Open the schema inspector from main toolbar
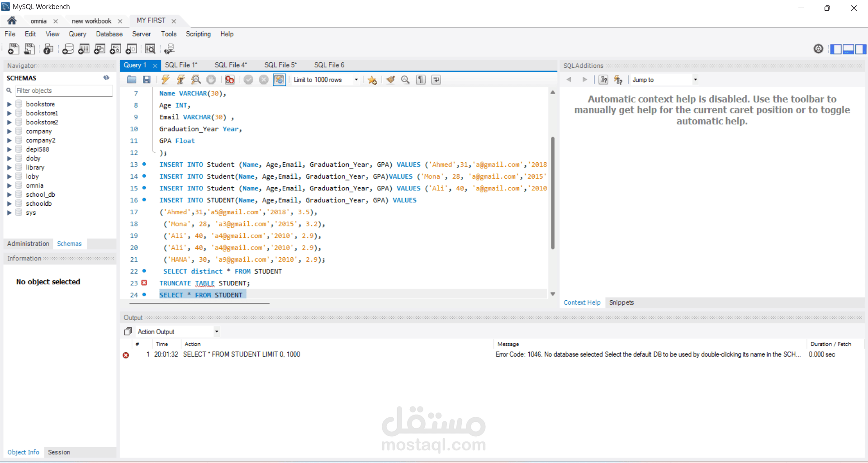 (48, 49)
